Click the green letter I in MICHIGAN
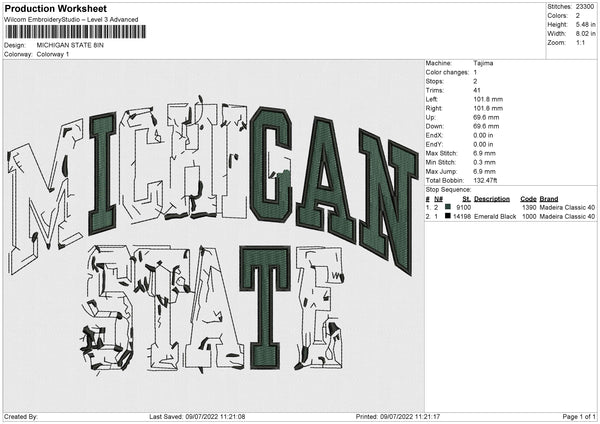Image resolution: width=600 pixels, height=424 pixels. (x=103, y=174)
